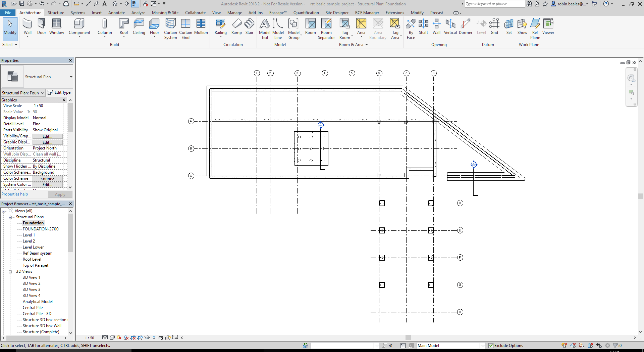
Task: Switch to the Collaborate tab
Action: coord(195,13)
